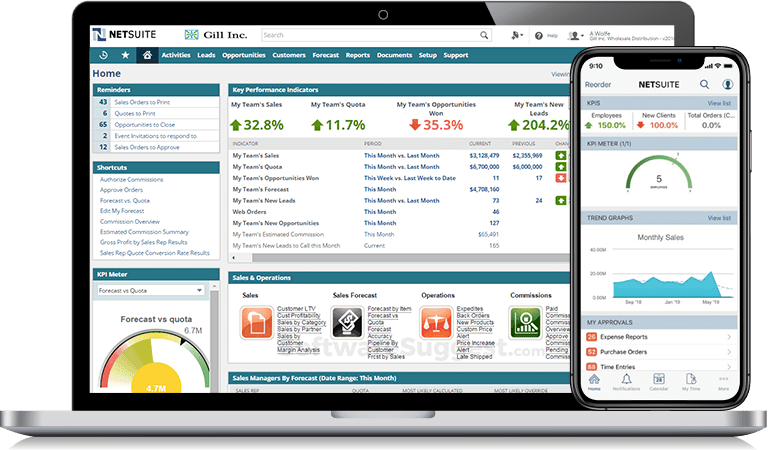The height and width of the screenshot is (450, 768).
Task: Tap the mobile user profile icon
Action: coord(728,85)
